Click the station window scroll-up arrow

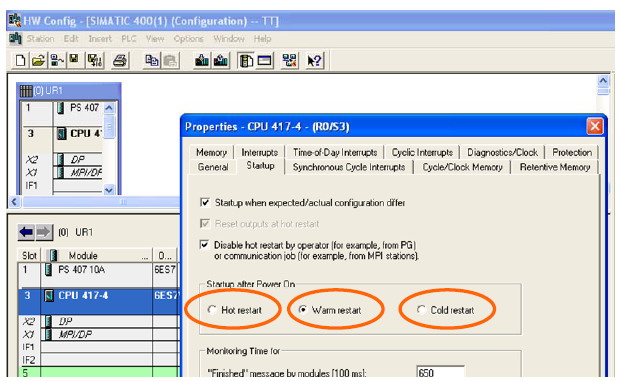pyautogui.click(x=603, y=81)
